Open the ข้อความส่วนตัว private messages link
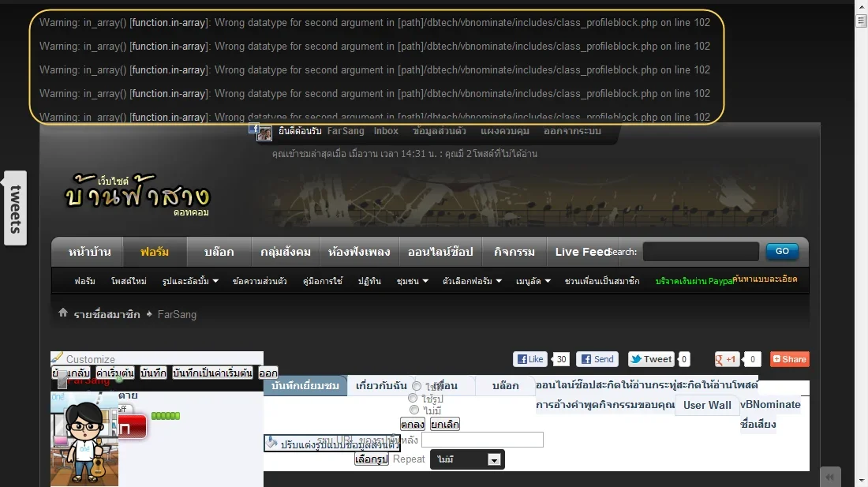This screenshot has width=868, height=487. point(260,281)
